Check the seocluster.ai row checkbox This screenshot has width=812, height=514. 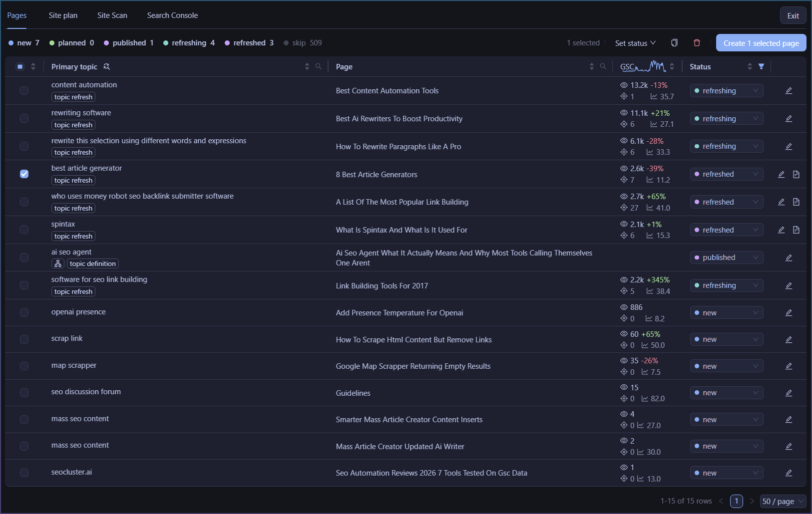[x=24, y=473]
